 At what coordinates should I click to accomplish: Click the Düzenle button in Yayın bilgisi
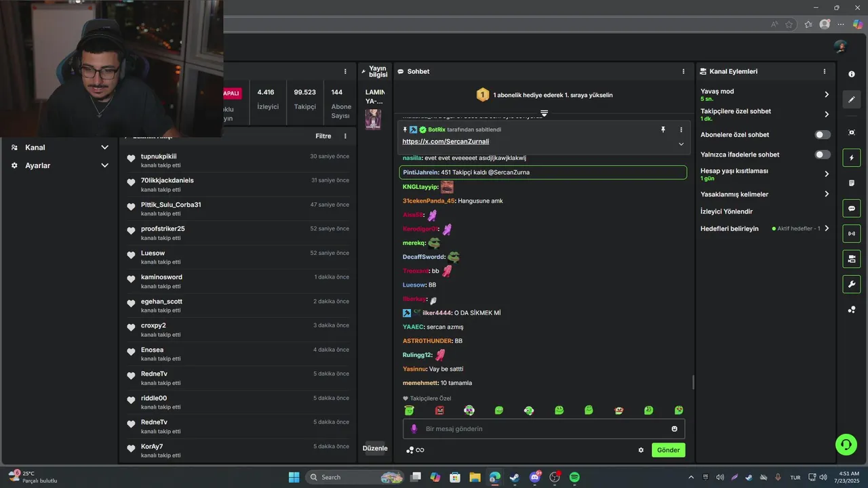click(x=375, y=448)
